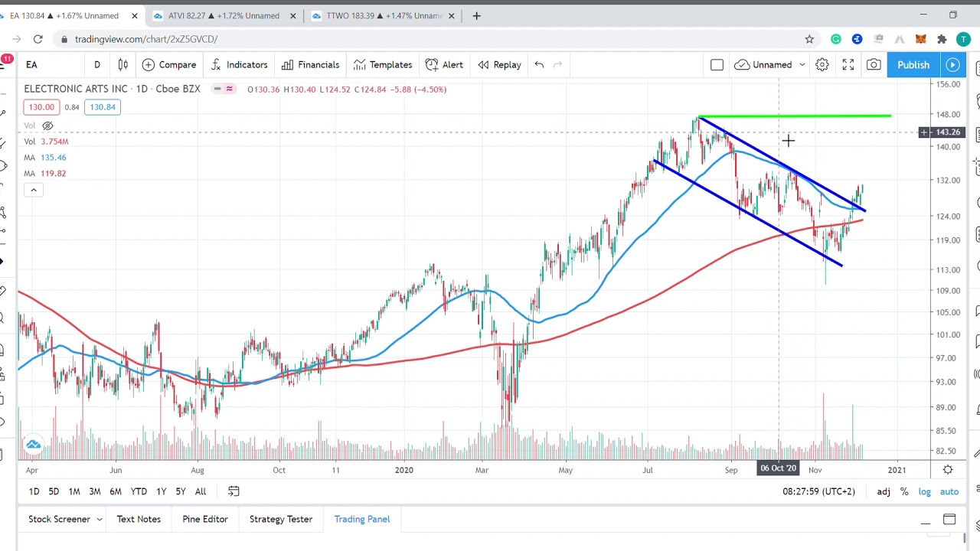Maximize the bottom panel
This screenshot has width=980, height=551.
coord(949,520)
